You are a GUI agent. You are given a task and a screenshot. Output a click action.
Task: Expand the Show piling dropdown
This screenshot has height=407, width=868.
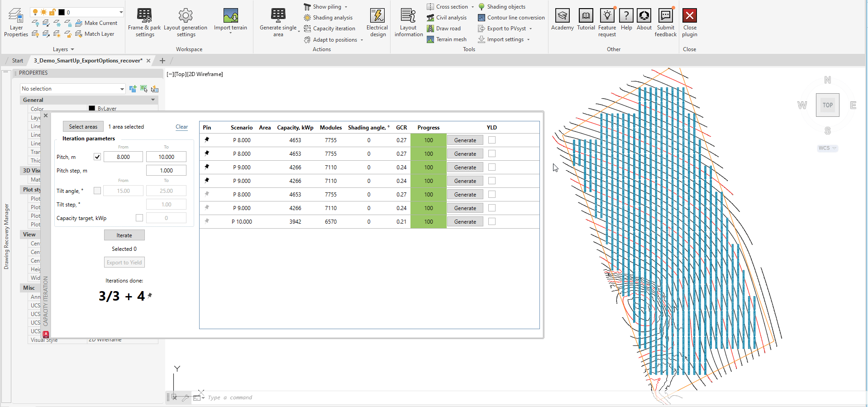346,7
